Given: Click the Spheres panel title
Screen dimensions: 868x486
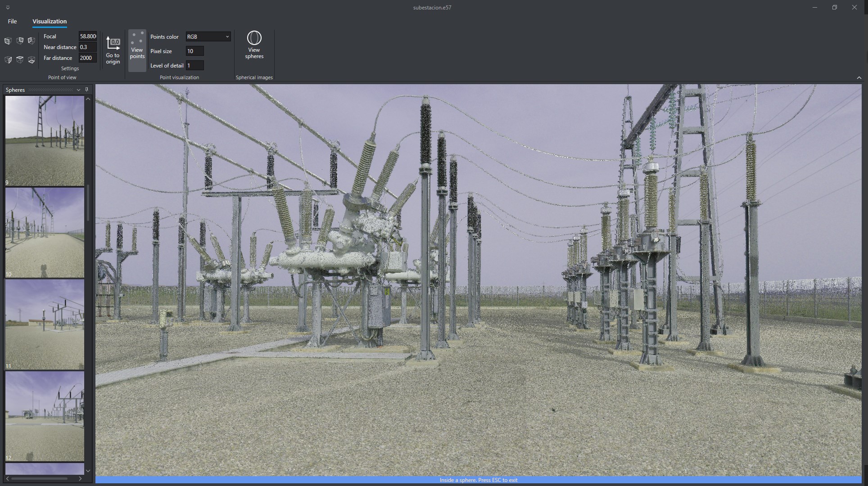Looking at the screenshot, I should point(15,90).
